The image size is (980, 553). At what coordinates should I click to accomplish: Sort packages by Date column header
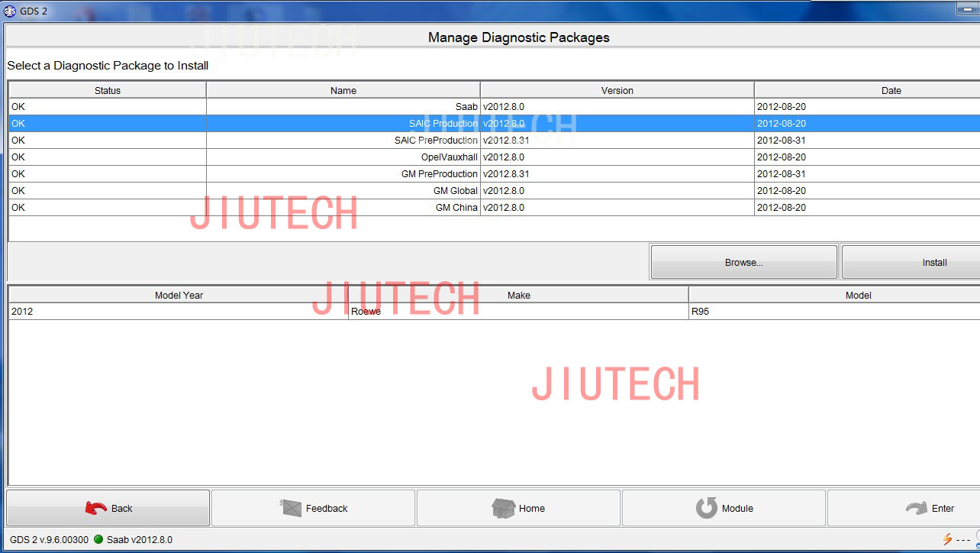[x=891, y=90]
